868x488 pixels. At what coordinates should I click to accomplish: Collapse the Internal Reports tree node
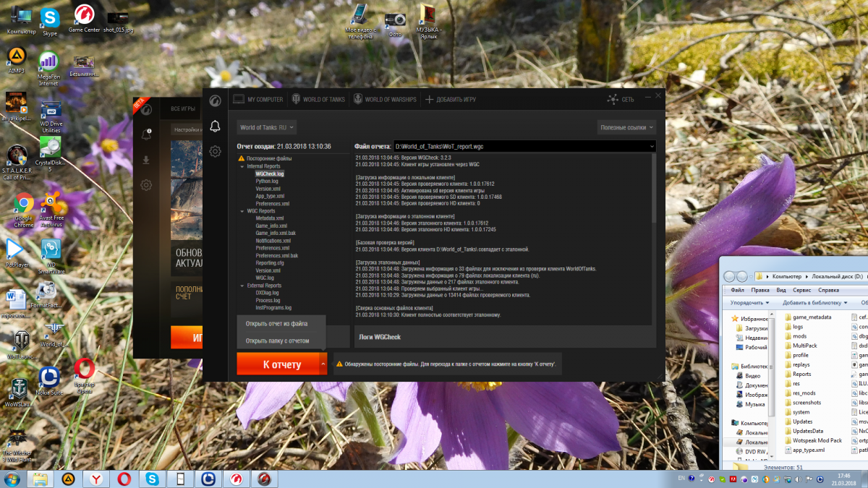pos(242,166)
